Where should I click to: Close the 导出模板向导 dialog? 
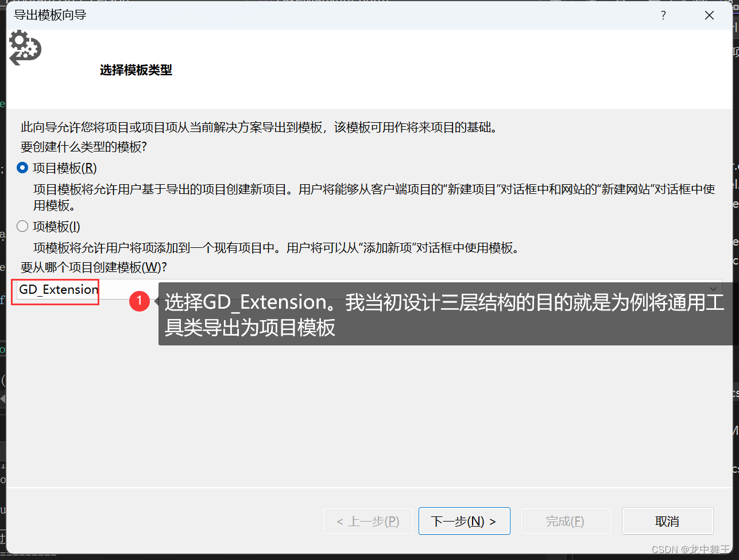click(710, 15)
